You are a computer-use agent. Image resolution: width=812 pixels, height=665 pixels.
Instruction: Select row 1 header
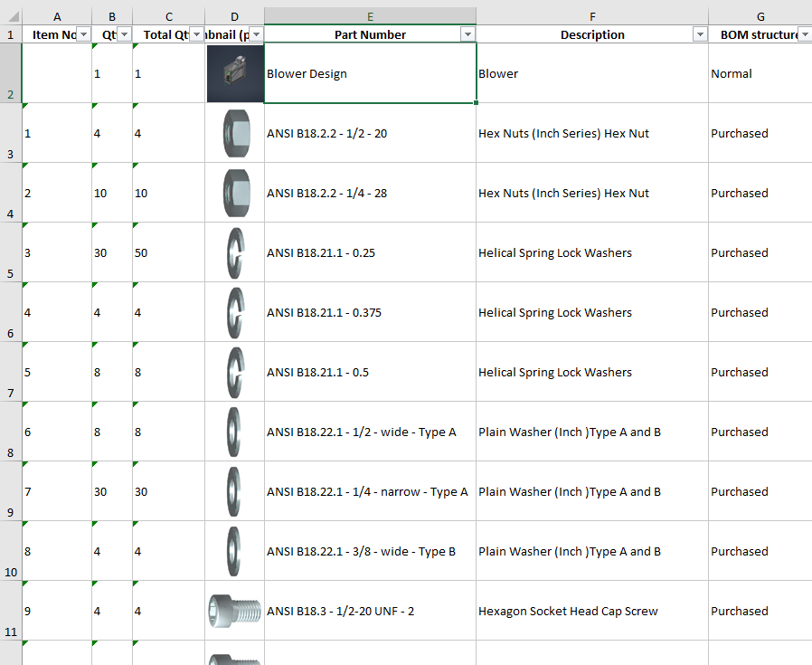[10, 34]
